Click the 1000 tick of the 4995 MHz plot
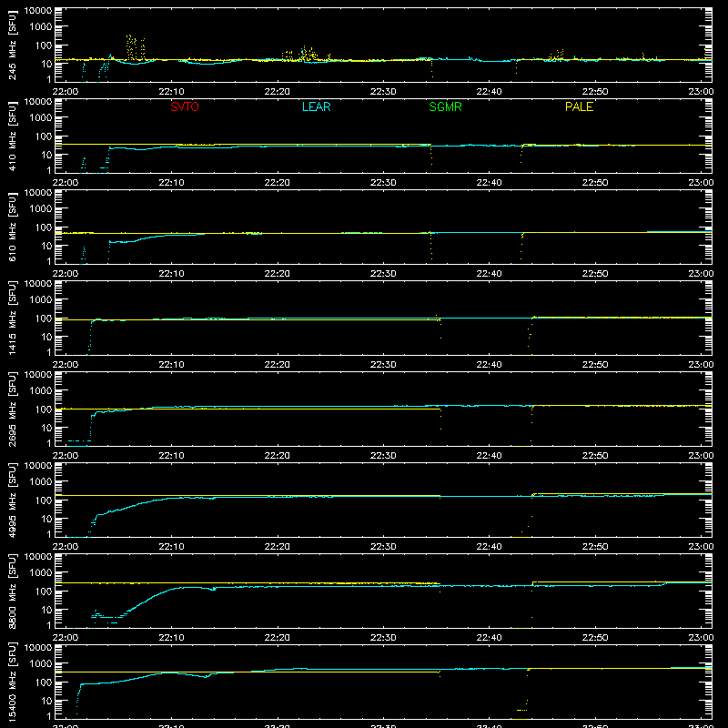This screenshot has height=728, width=728. [x=41, y=482]
